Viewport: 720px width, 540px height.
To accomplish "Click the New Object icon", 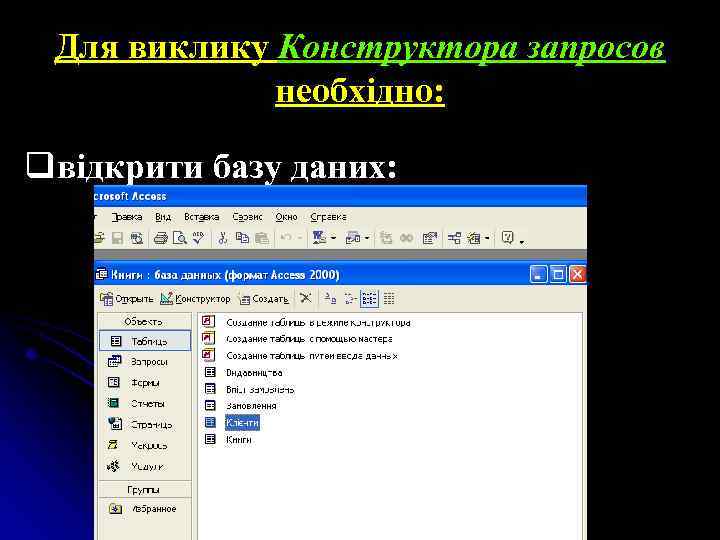I will point(473,238).
